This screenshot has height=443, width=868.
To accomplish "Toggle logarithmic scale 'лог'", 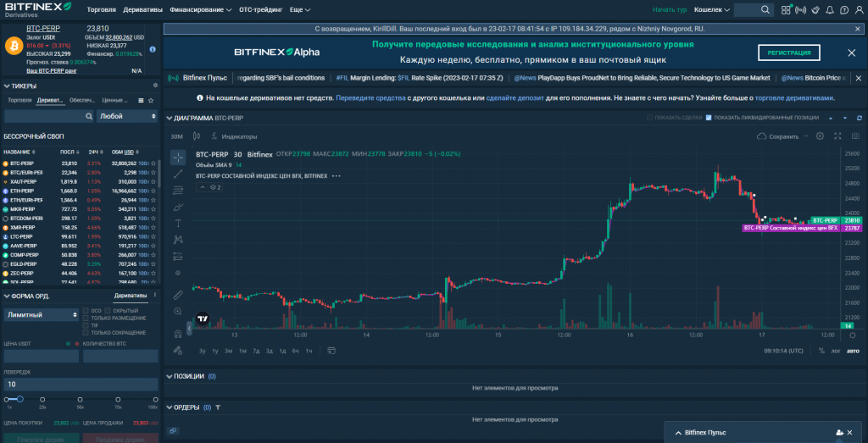I will point(836,351).
